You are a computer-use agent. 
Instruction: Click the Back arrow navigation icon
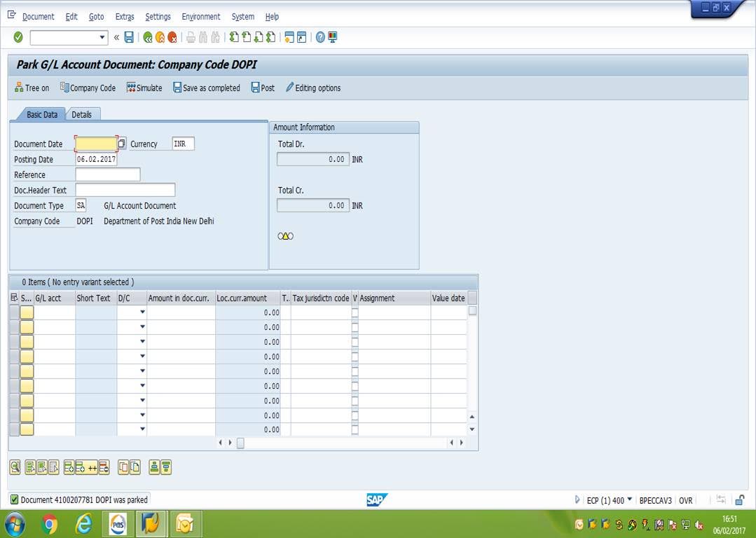coord(148,37)
